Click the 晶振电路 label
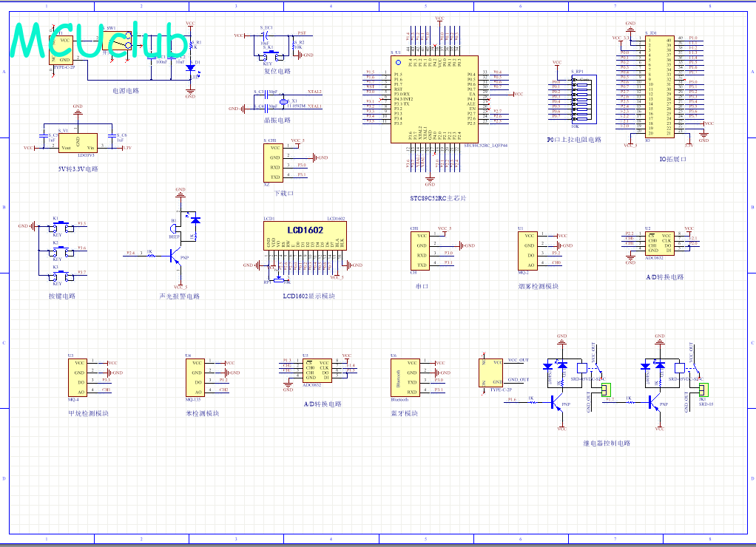756x547 pixels. click(277, 120)
